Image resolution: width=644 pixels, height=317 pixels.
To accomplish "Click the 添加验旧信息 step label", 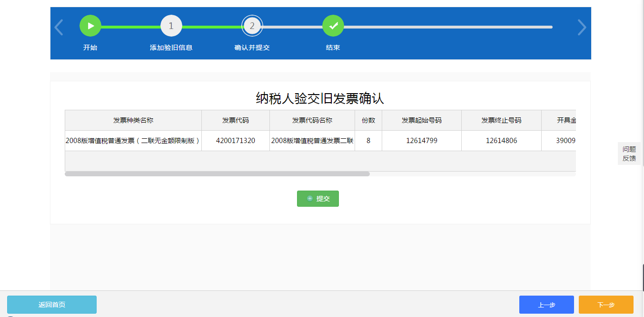I will coord(171,48).
